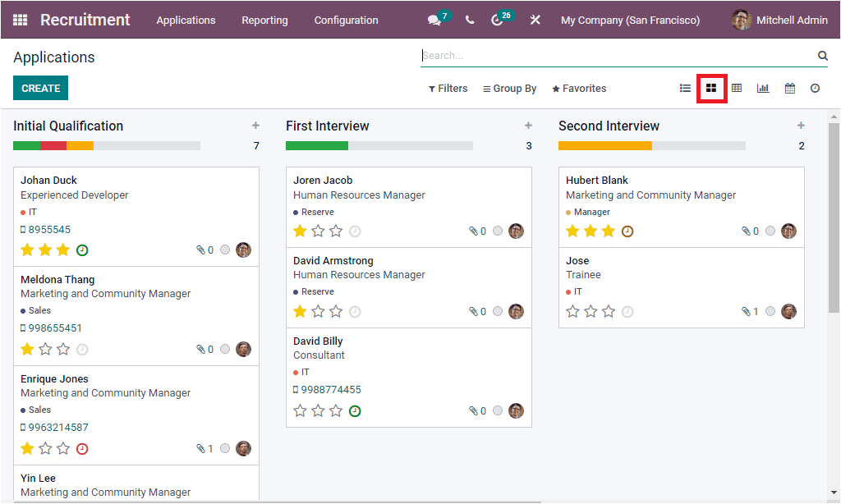Open the Applications menu
The image size is (841, 504).
(186, 19)
